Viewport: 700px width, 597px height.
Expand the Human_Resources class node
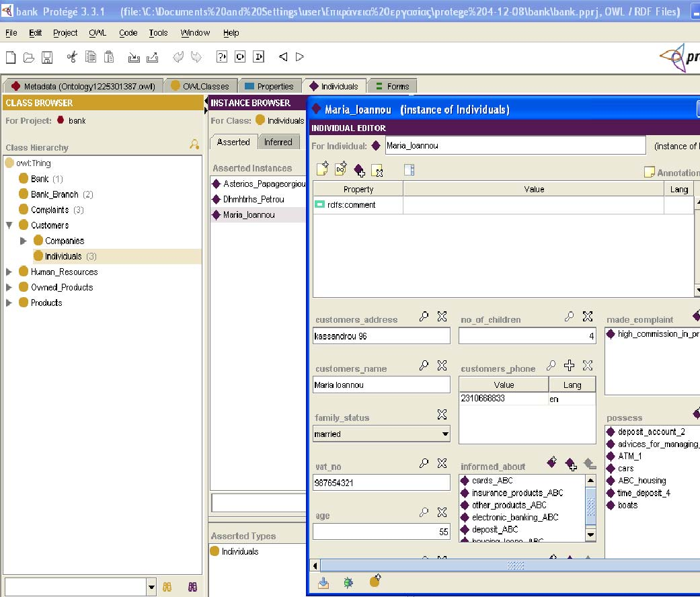click(x=9, y=272)
